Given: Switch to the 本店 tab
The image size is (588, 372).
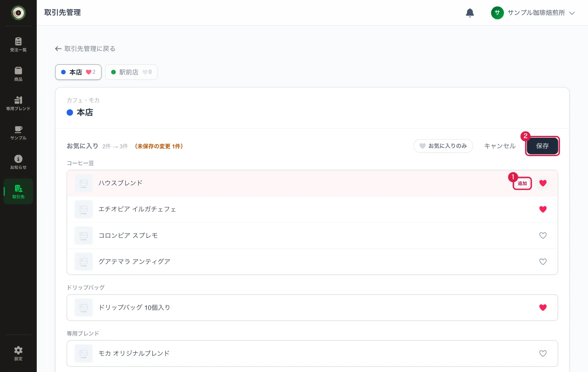Looking at the screenshot, I should [78, 72].
